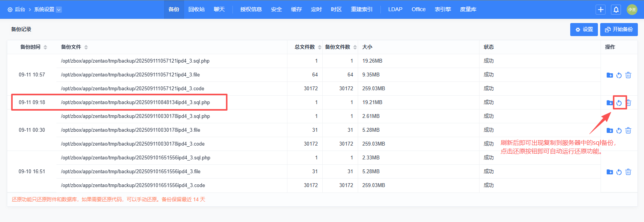Select the 202509110030178ipd4_3.sql.php path
This screenshot has width=644, height=222.
pyautogui.click(x=135, y=116)
